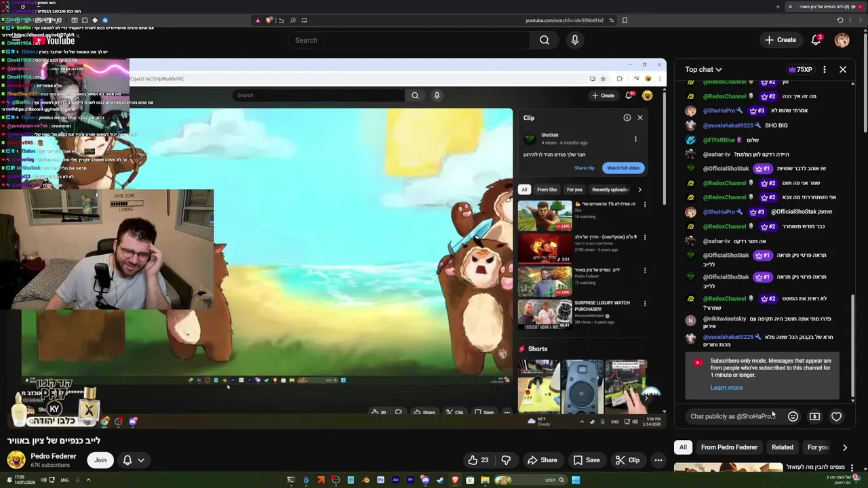This screenshot has height=488, width=868.
Task: Click the Clip scissors button below video
Action: (x=627, y=460)
